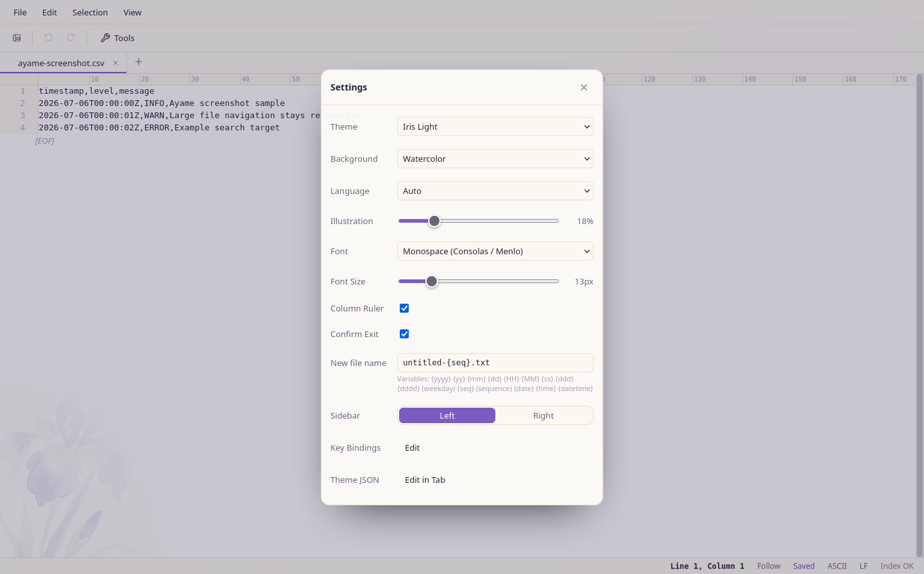Click the LF line ending indicator
The width and height of the screenshot is (924, 574).
[864, 566]
